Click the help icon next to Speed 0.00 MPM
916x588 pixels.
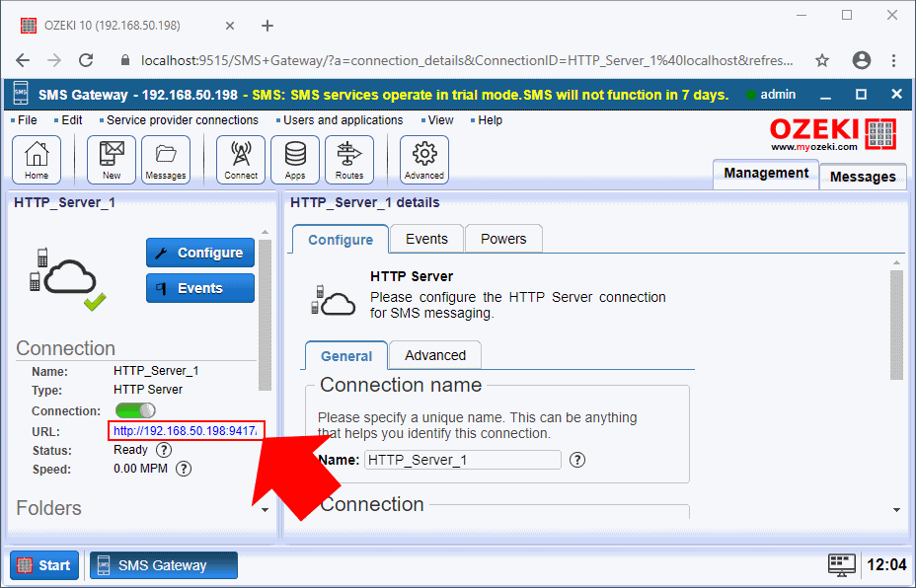184,469
